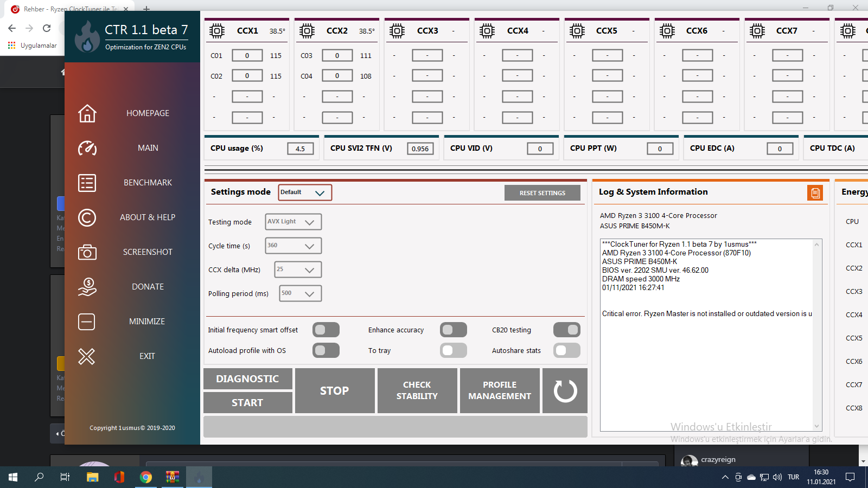This screenshot has width=868, height=488.
Task: Click the SCREENSHOT camera icon in sidebar
Action: (87, 252)
